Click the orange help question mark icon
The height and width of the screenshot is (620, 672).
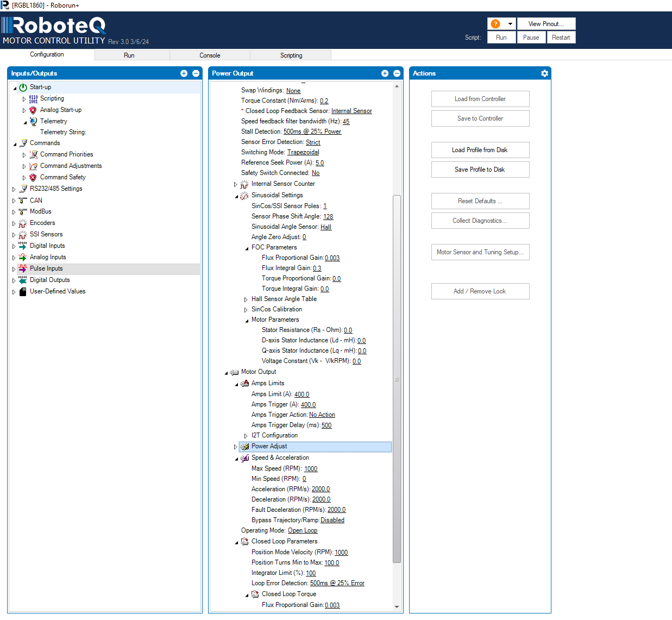pyautogui.click(x=495, y=24)
